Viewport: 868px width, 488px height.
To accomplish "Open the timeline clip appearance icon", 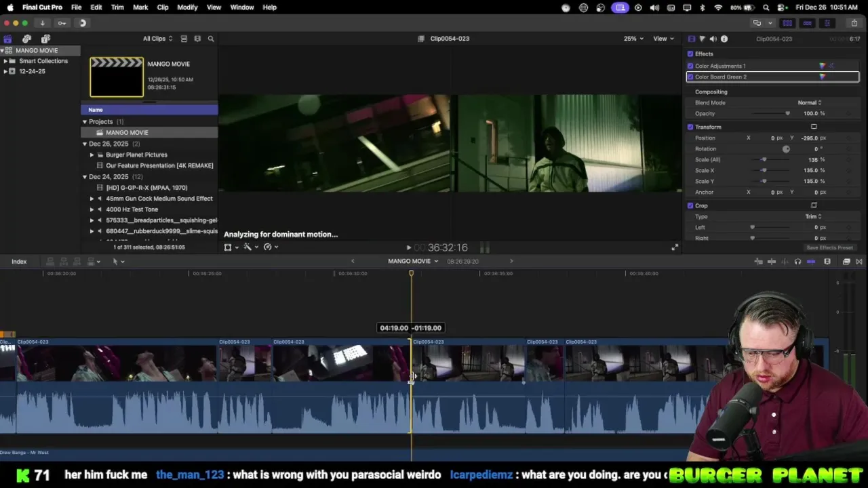I will 827,262.
